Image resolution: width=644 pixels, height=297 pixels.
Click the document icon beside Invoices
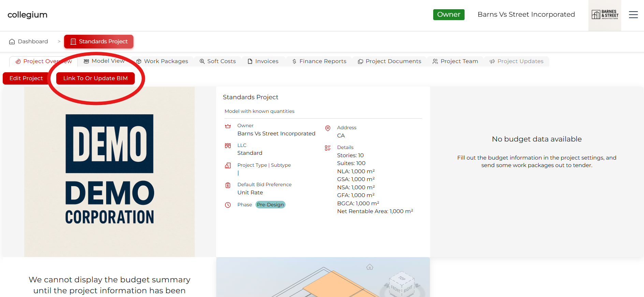[250, 61]
